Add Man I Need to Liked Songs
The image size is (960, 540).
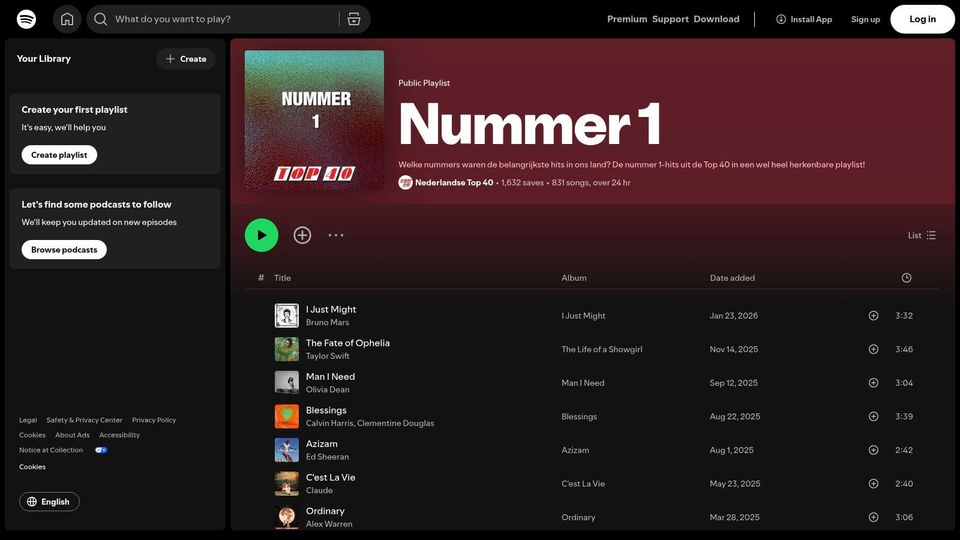point(873,383)
